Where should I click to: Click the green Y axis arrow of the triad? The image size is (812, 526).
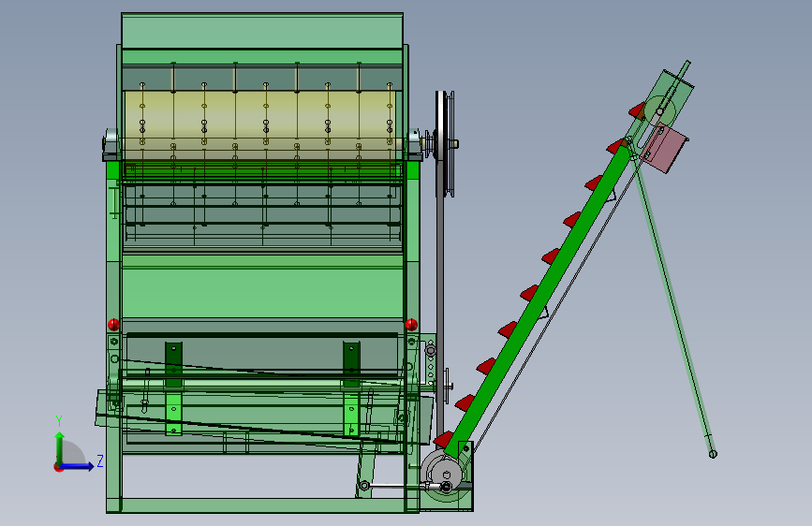pos(60,447)
